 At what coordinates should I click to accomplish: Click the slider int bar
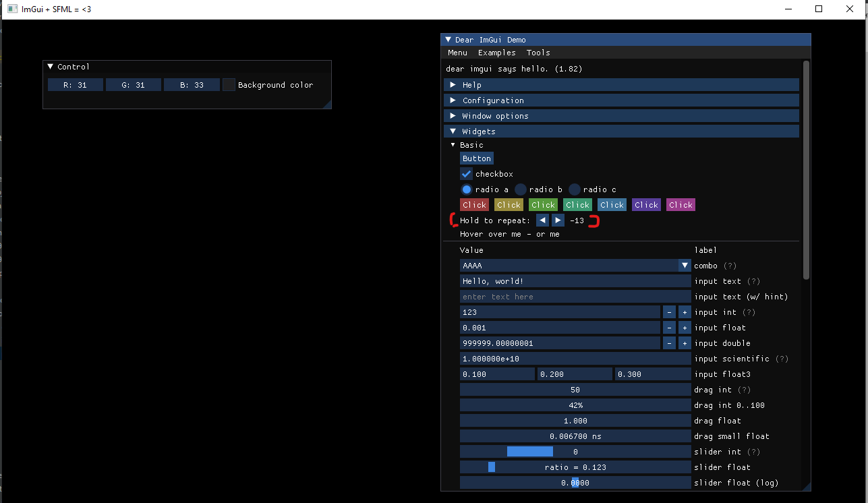[575, 452]
